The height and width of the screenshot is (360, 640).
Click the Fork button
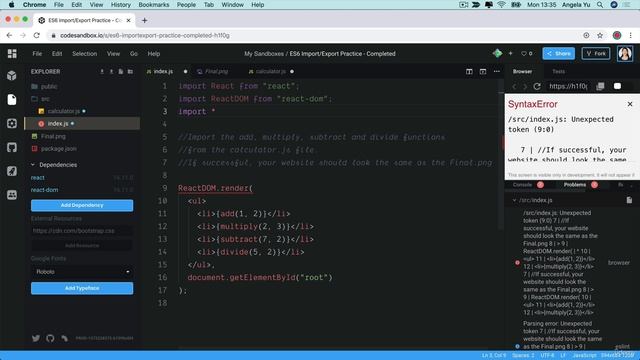coord(596,53)
